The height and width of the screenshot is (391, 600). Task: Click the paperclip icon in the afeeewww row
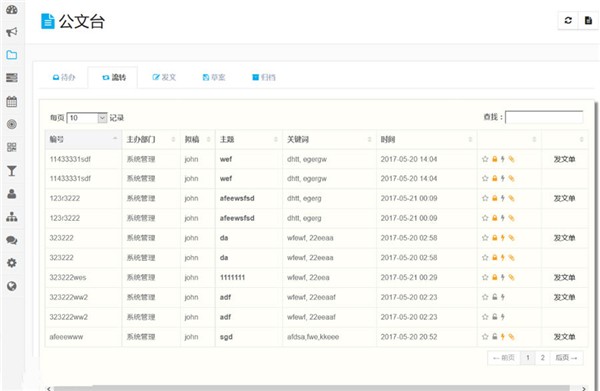(511, 337)
